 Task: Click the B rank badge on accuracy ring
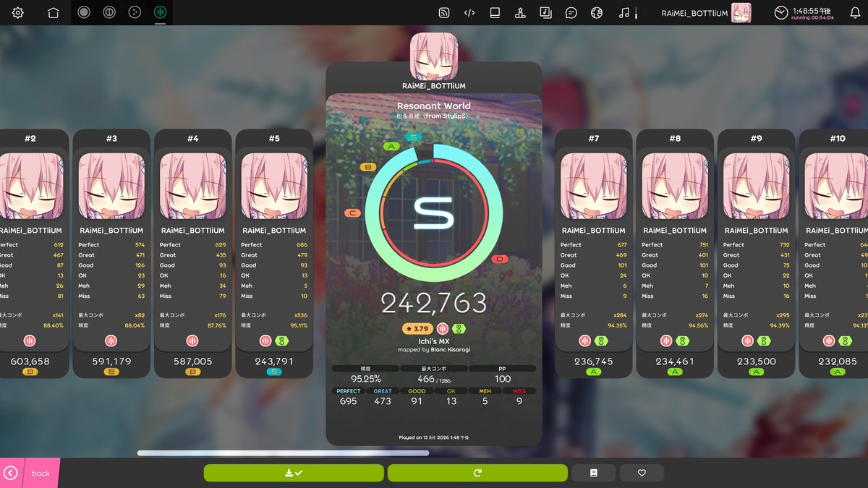pyautogui.click(x=368, y=167)
